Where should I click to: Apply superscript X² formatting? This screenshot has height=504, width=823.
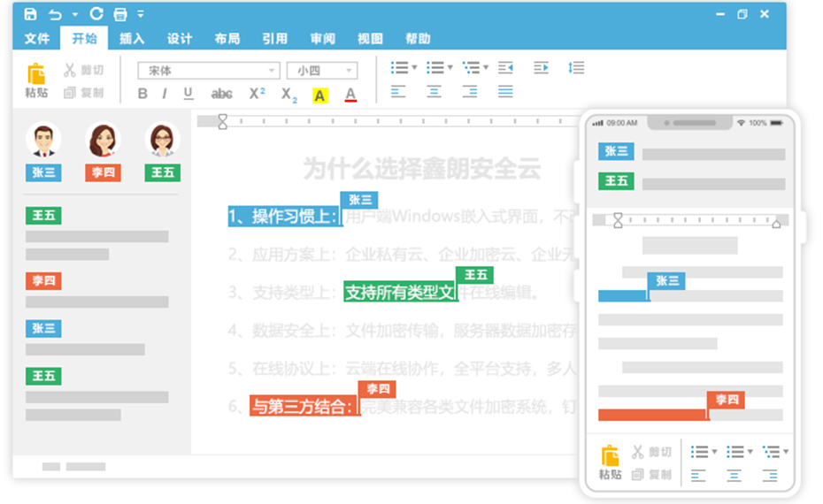258,94
